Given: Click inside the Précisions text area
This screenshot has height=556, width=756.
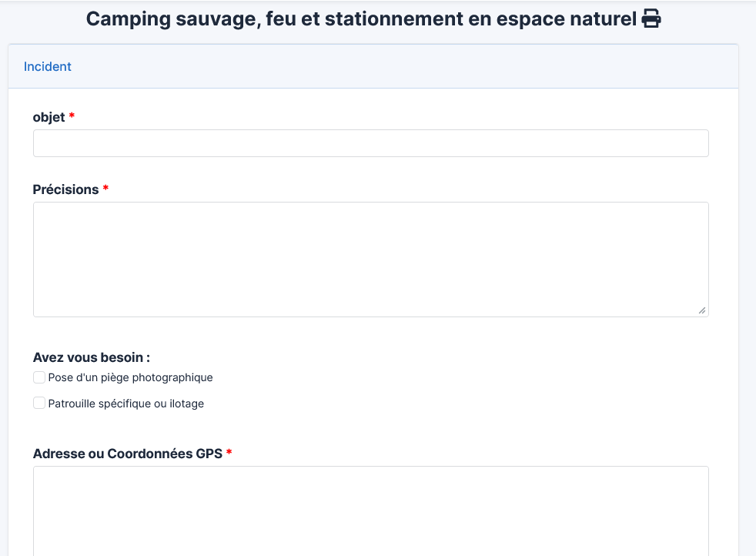Looking at the screenshot, I should coord(370,259).
